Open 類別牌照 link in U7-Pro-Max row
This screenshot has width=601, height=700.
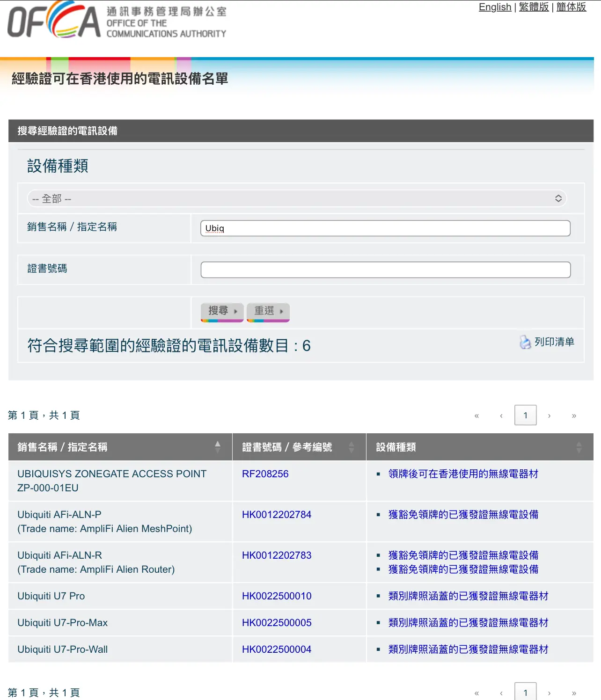click(468, 622)
